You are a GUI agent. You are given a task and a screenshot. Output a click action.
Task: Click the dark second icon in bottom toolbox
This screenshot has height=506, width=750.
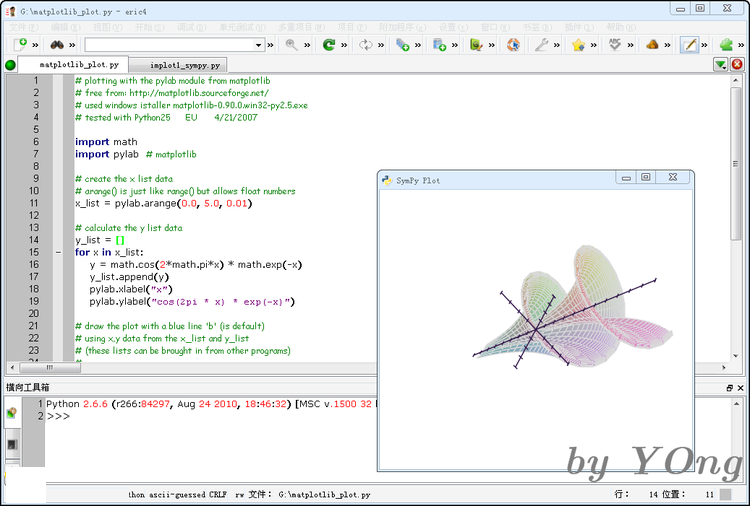point(12,445)
